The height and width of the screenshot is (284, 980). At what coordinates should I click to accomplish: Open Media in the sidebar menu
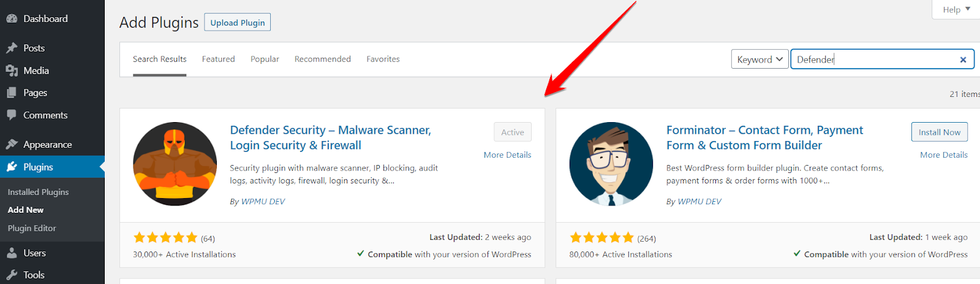coord(52,71)
